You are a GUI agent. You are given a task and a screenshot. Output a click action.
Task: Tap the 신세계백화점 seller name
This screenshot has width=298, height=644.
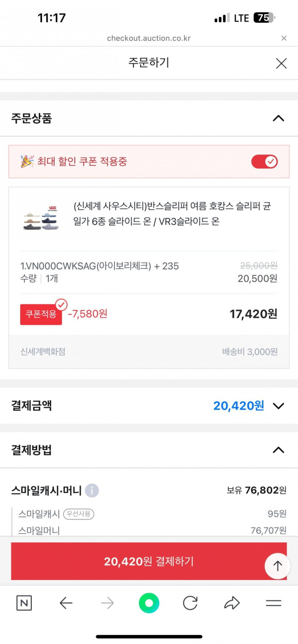pos(43,352)
